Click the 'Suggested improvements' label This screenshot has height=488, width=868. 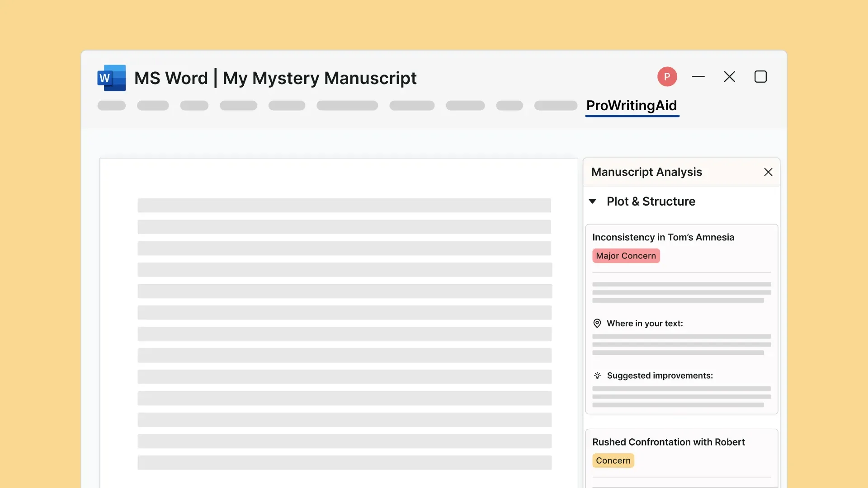pos(660,375)
